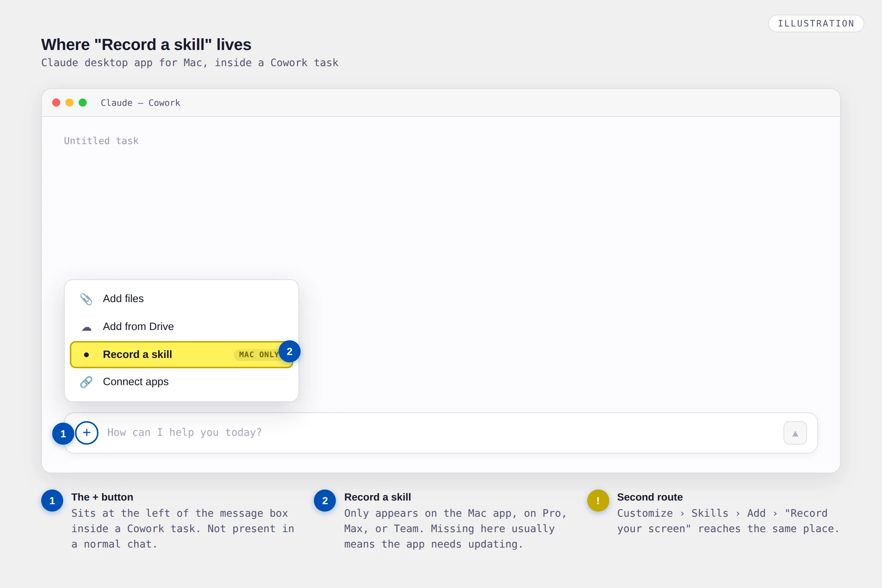Click the cloud icon beside Add from Drive

click(86, 328)
